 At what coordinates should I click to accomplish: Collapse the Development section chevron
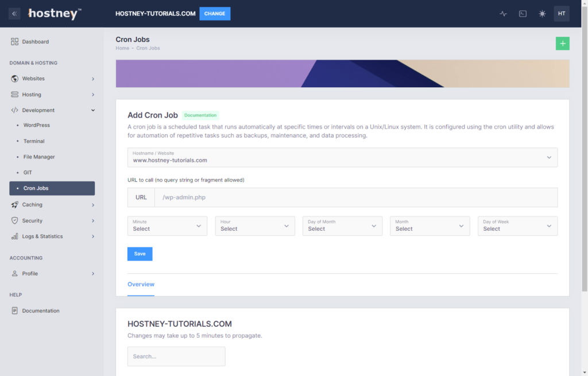(x=92, y=110)
